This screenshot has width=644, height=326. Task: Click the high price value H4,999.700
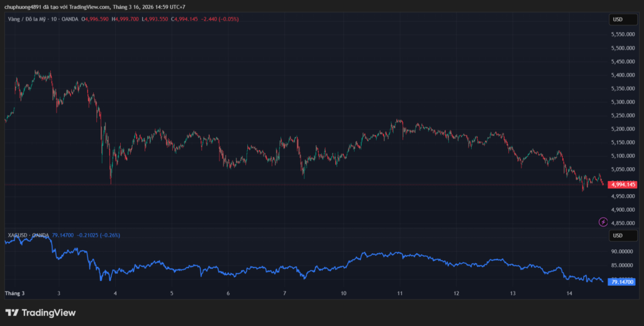coord(128,19)
